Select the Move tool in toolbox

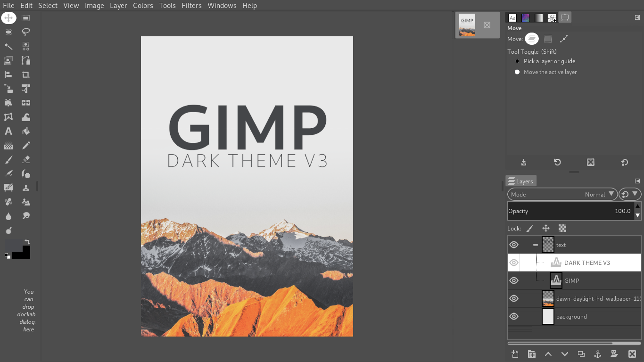coord(8,18)
